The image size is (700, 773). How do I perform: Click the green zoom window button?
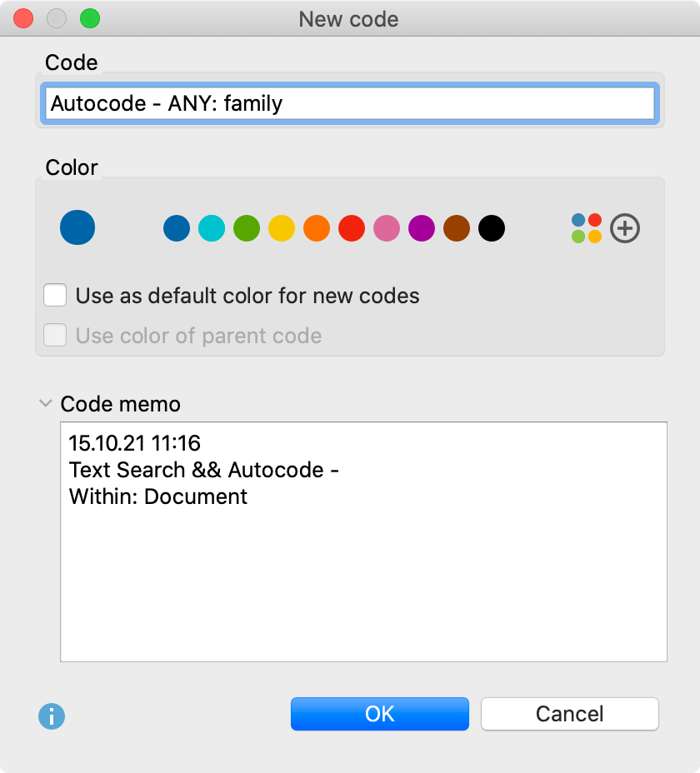[x=90, y=18]
